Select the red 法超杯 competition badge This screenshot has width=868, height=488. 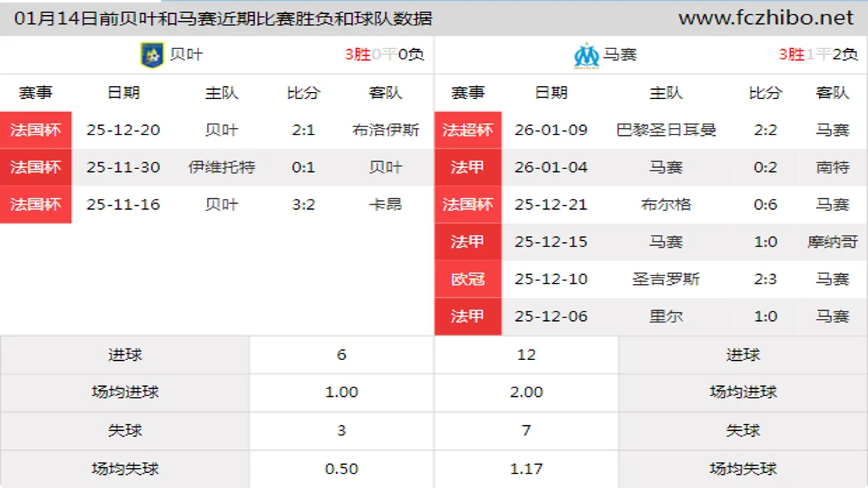tap(468, 130)
